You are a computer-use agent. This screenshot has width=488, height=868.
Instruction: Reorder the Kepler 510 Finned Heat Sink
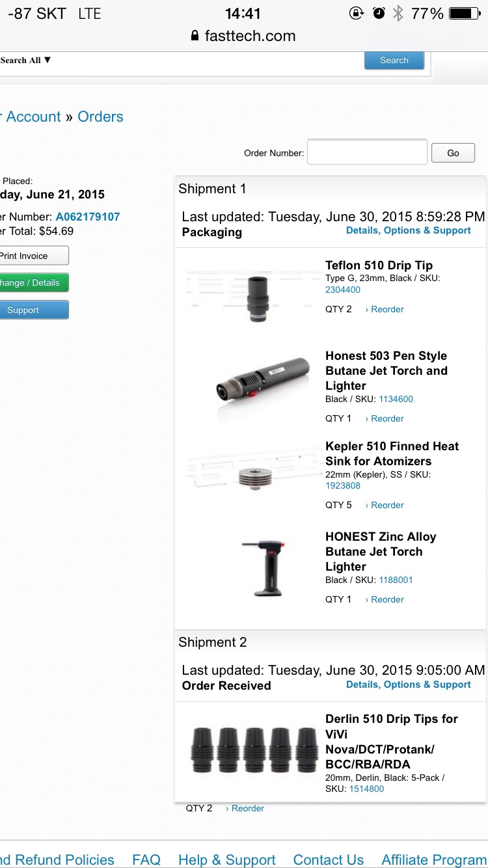point(385,505)
